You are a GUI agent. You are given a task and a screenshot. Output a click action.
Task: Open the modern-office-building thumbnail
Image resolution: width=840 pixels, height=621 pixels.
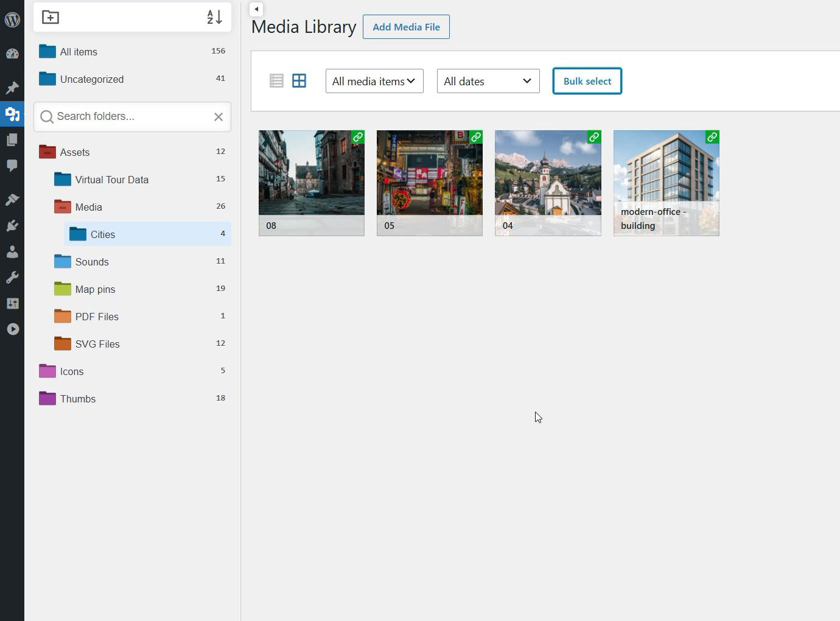pos(667,183)
